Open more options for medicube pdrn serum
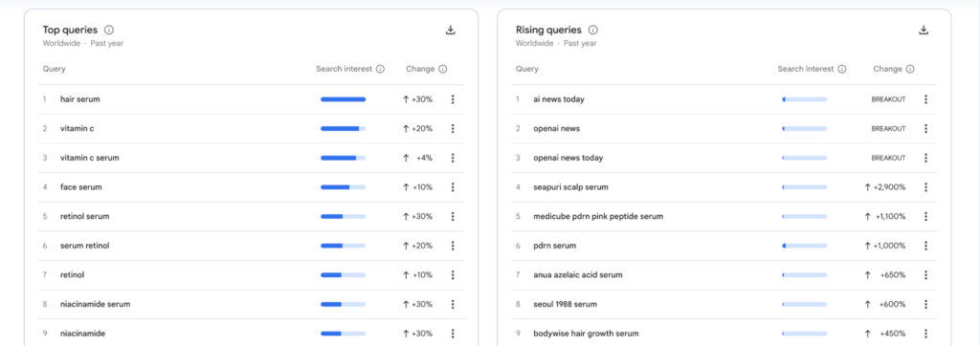Viewport: 980px width, 346px height. pos(925,217)
